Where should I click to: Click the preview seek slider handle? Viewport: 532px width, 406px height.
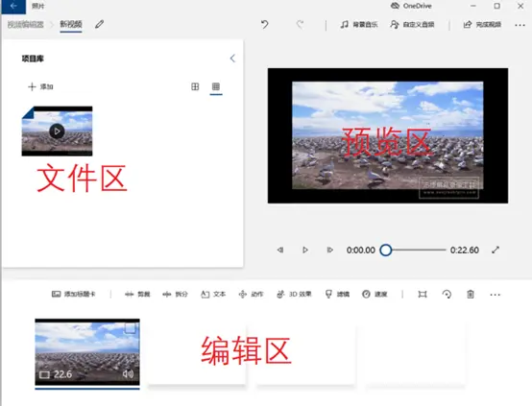coord(386,250)
